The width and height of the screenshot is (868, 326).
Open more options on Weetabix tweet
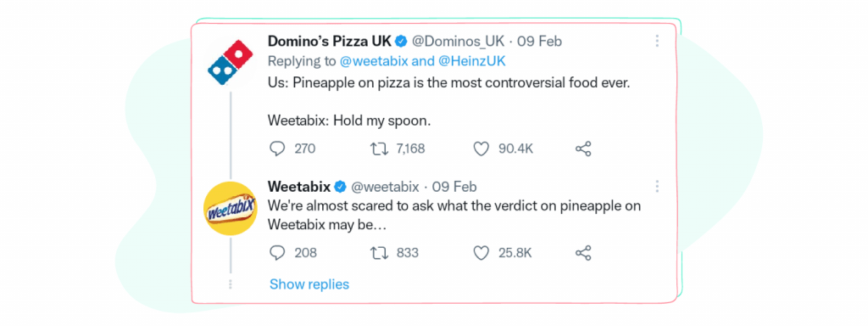pyautogui.click(x=657, y=186)
